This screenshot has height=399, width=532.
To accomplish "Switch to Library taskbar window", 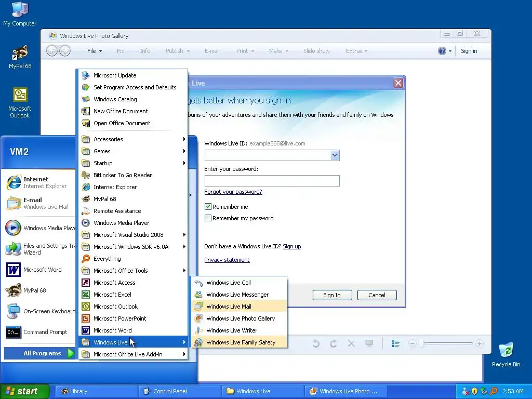I will tap(96, 391).
